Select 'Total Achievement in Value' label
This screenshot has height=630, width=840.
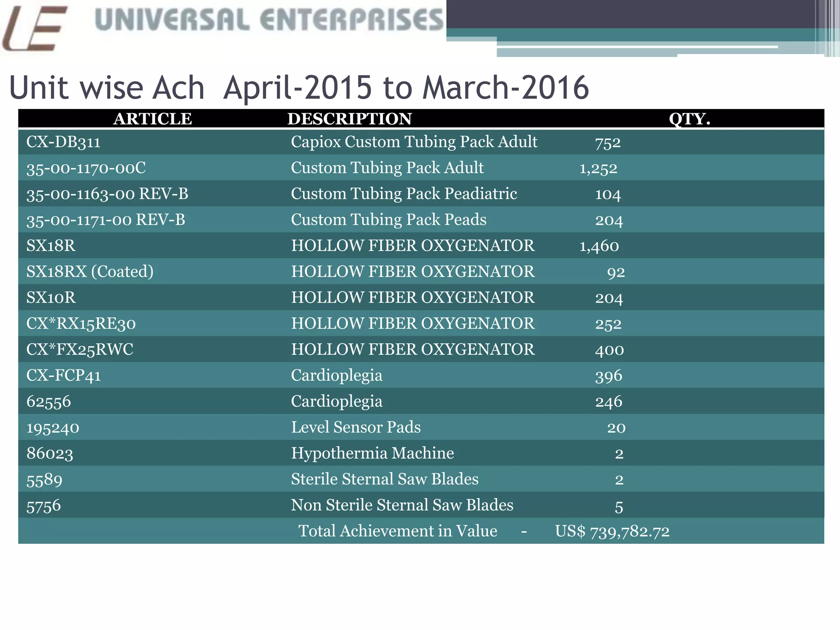click(397, 531)
